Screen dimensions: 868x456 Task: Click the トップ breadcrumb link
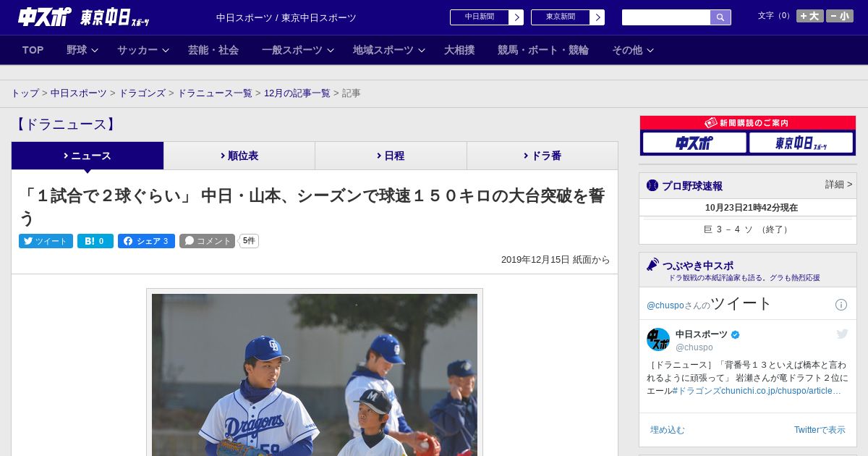pyautogui.click(x=25, y=93)
